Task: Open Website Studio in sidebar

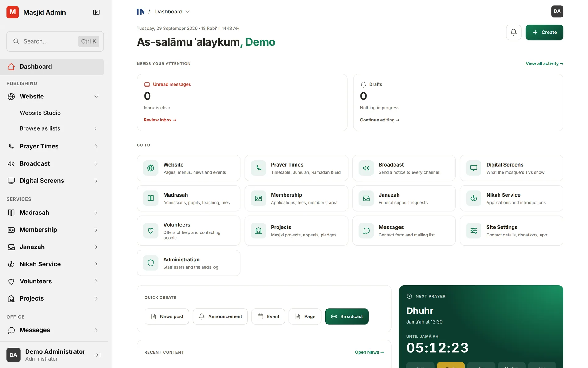Action: 40,113
